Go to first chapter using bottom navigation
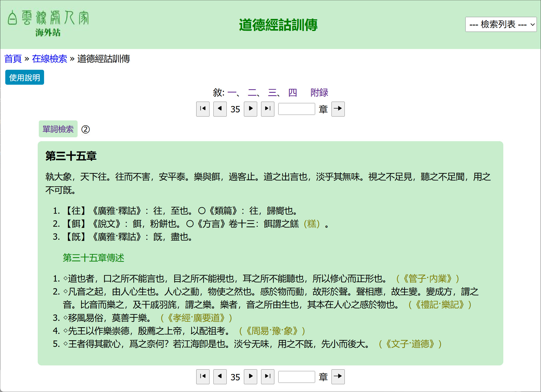The width and height of the screenshot is (541, 392). coord(203,376)
